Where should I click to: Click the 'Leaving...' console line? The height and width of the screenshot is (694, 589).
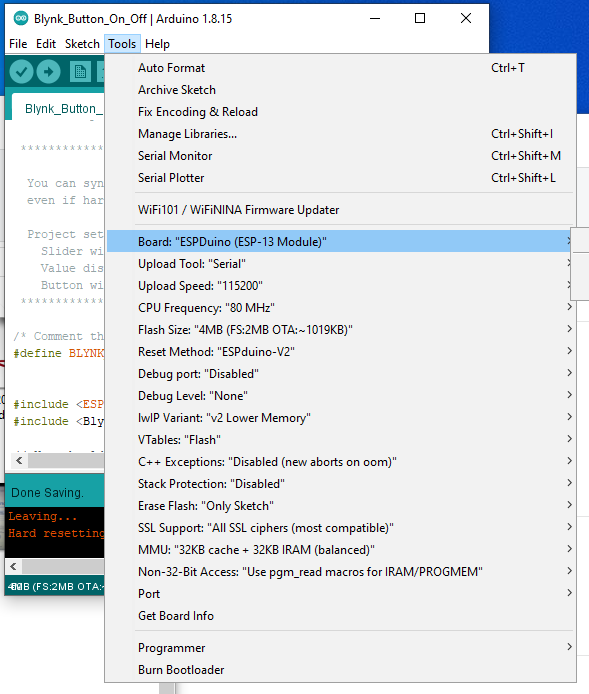point(42,516)
